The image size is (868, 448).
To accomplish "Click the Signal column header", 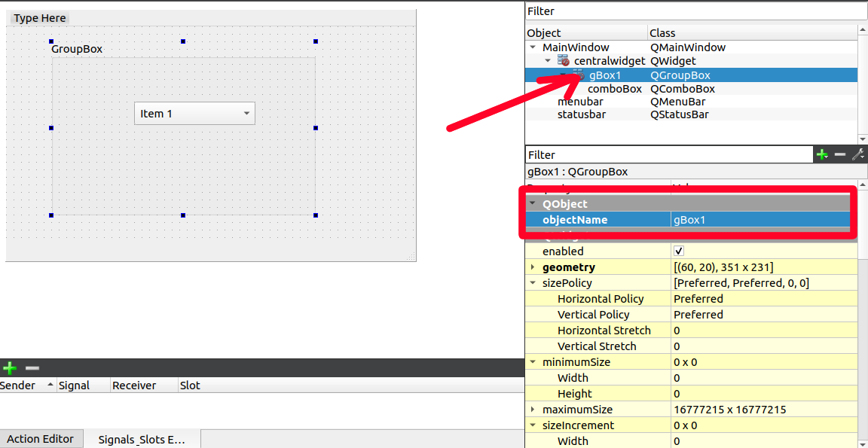I will (x=84, y=386).
